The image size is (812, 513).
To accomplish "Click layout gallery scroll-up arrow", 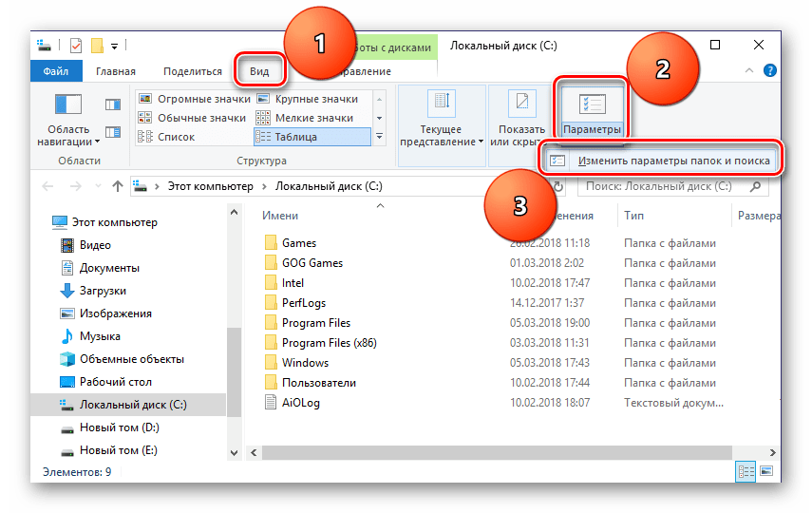I will [380, 99].
